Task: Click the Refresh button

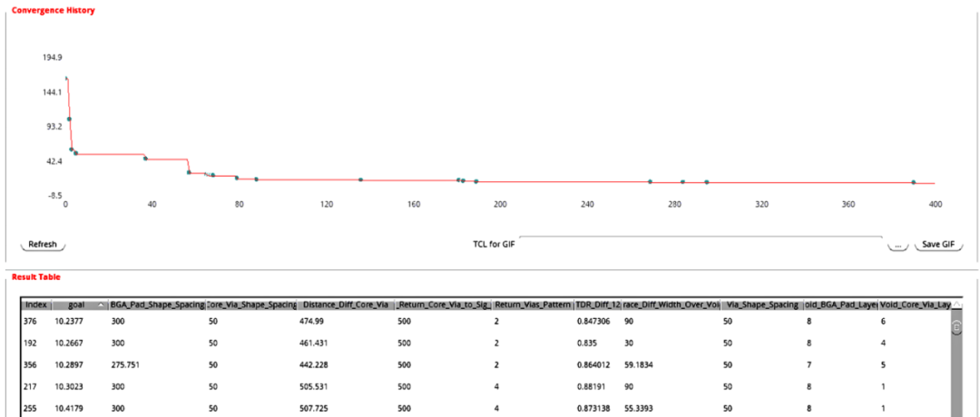Action: tap(43, 245)
